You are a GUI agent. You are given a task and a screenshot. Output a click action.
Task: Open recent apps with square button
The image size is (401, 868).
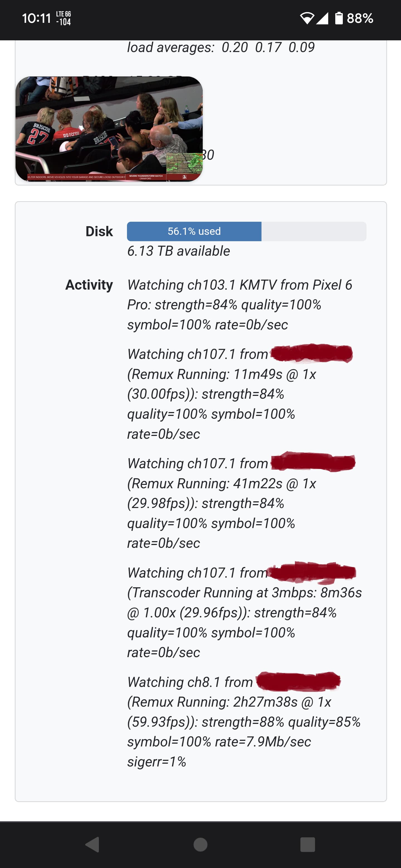307,844
